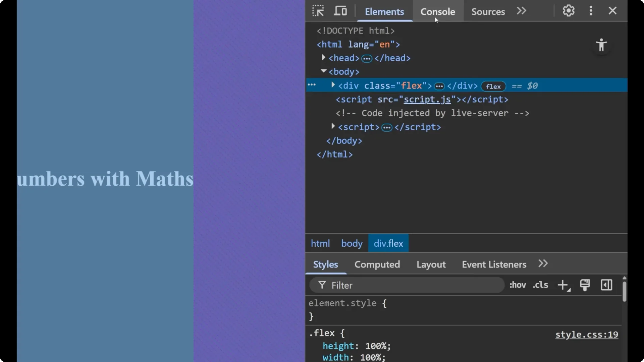644x362 pixels.
Task: Click the styles Filter input field
Action: [x=386, y=285]
